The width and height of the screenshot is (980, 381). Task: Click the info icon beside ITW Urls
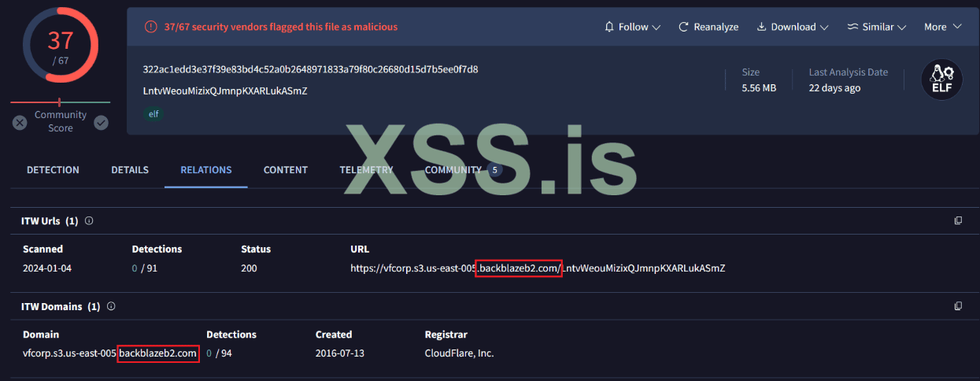point(89,221)
